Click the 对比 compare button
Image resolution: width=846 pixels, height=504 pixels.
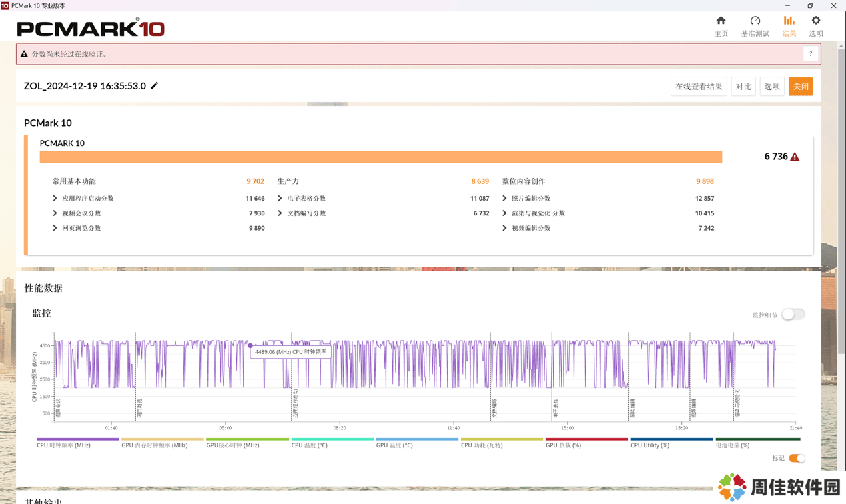coord(743,87)
